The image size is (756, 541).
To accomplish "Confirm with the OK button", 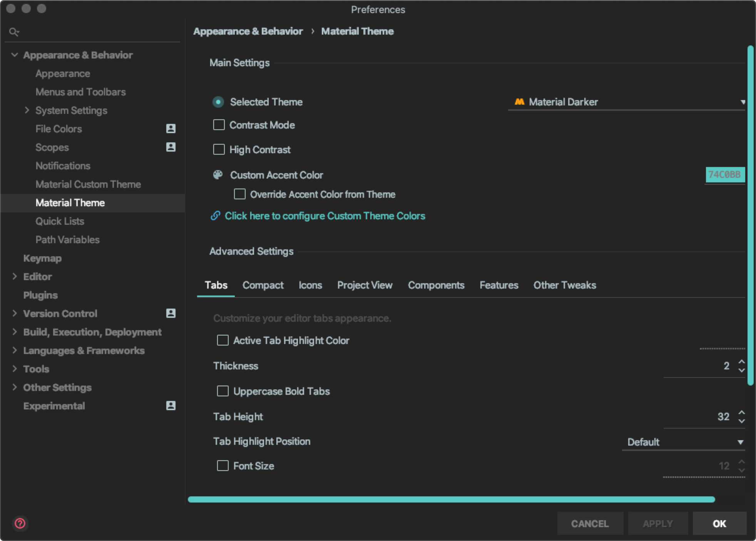I will tap(719, 523).
